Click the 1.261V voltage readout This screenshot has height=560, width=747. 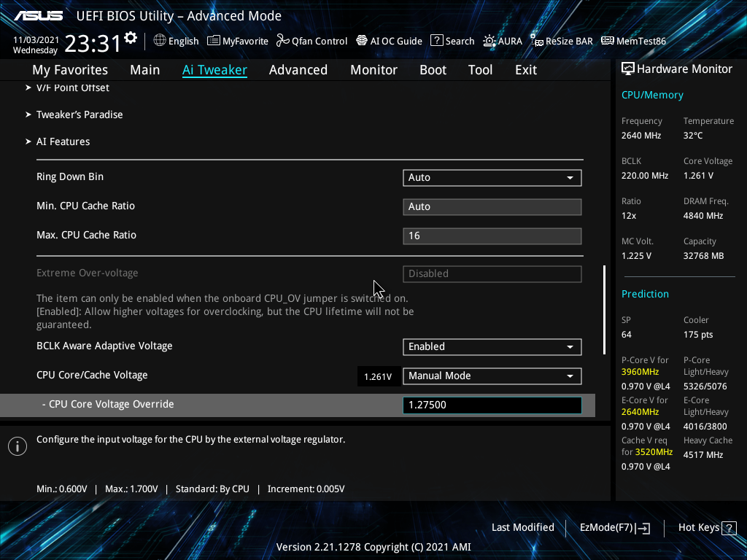(x=379, y=377)
